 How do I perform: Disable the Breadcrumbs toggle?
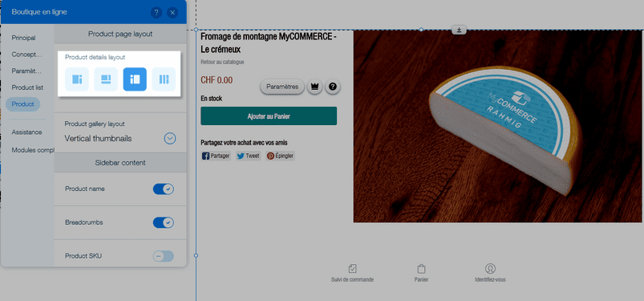[x=164, y=223]
